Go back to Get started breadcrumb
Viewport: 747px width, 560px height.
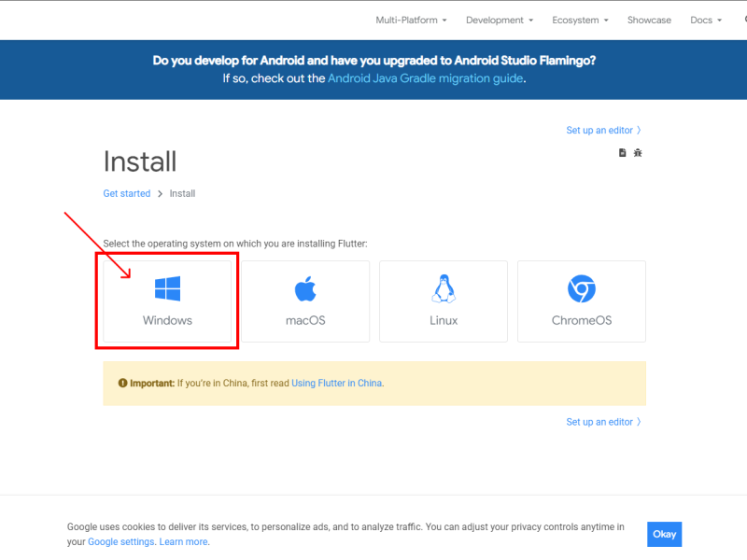(127, 193)
